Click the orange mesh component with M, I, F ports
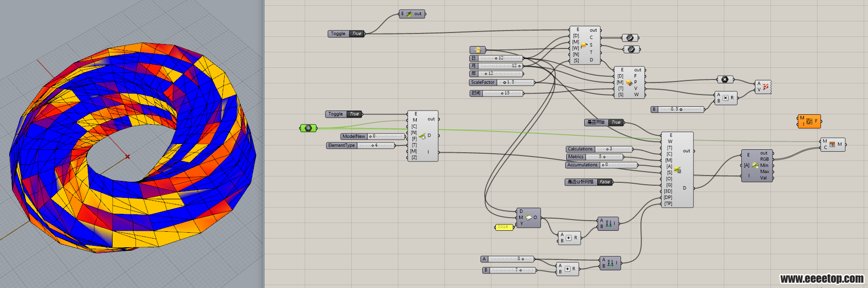Screen dimensions: 868x288 809,121
